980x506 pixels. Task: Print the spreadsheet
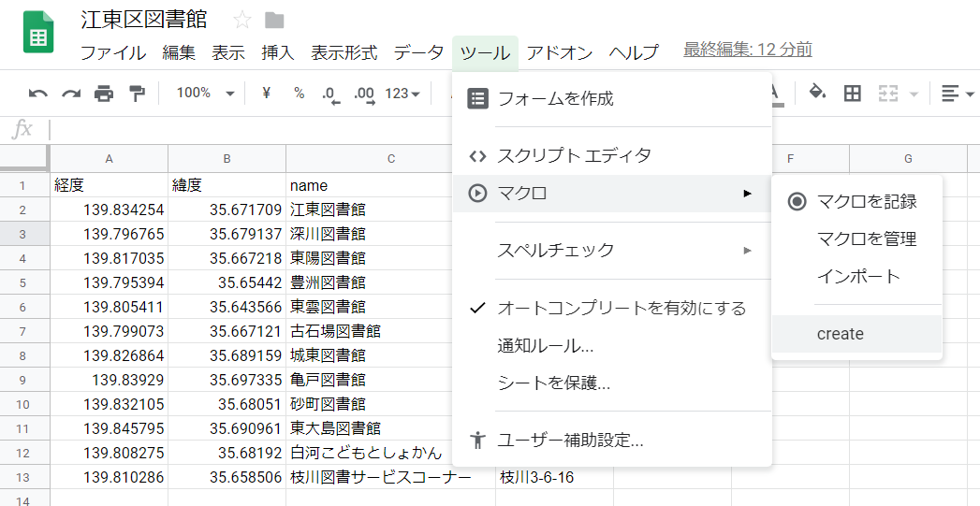(104, 94)
